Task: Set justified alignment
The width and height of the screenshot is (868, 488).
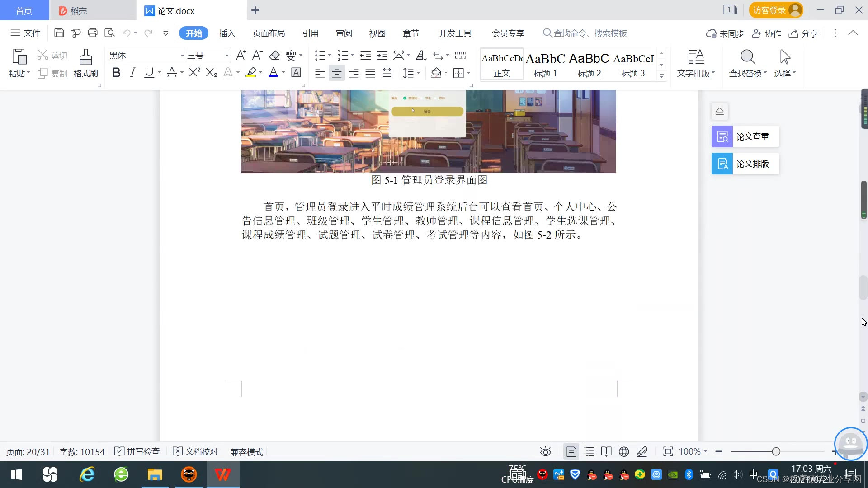Action: pos(370,73)
